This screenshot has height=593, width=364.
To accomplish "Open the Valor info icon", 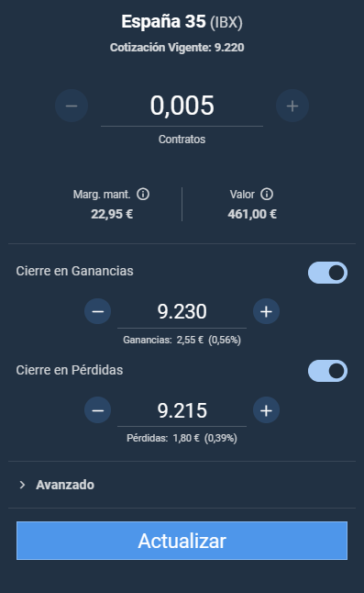I will (x=267, y=194).
